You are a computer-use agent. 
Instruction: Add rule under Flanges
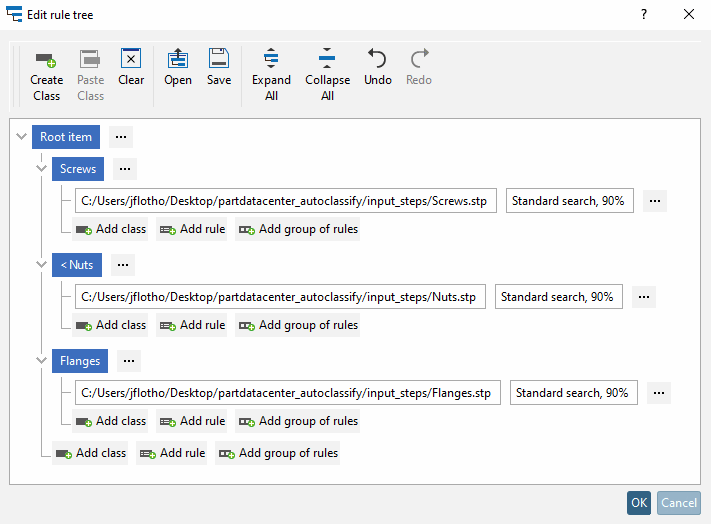point(192,421)
